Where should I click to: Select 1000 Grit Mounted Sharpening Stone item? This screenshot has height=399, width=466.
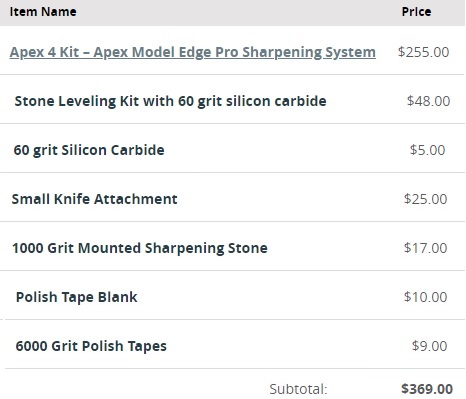point(140,248)
